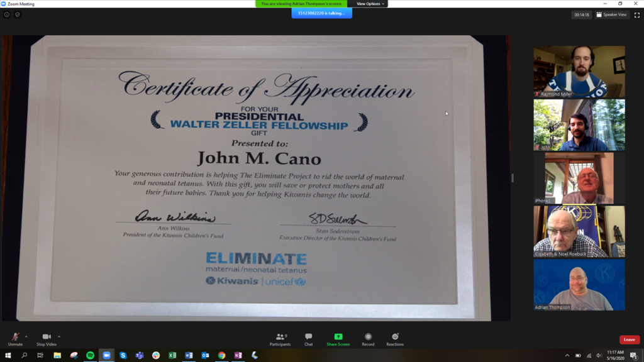
Task: Start recording with the Record button
Action: coord(368,339)
